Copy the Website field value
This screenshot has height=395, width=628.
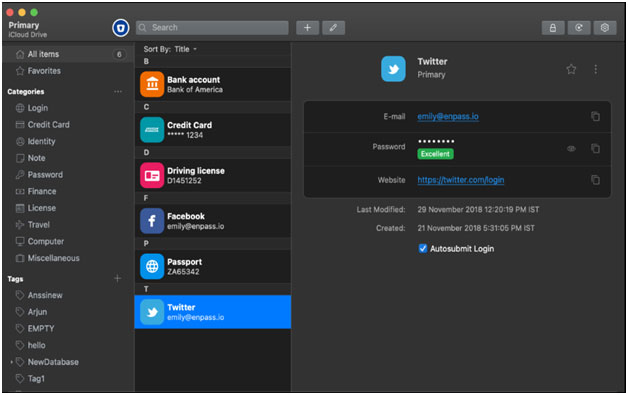pyautogui.click(x=596, y=180)
